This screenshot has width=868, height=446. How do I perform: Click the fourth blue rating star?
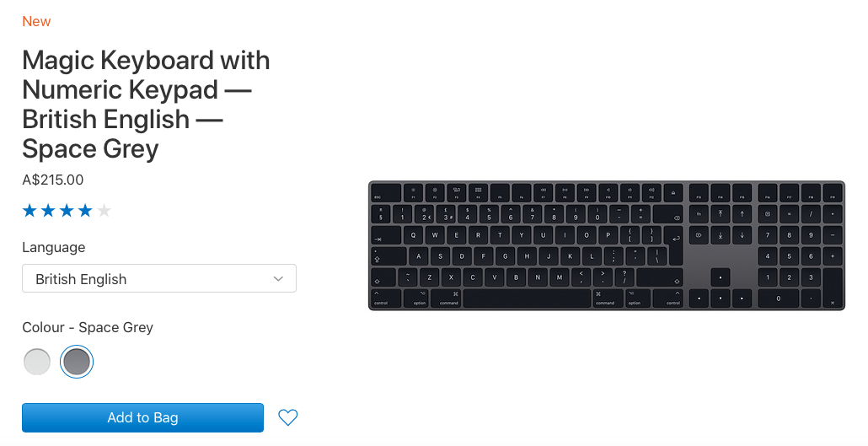(x=85, y=211)
